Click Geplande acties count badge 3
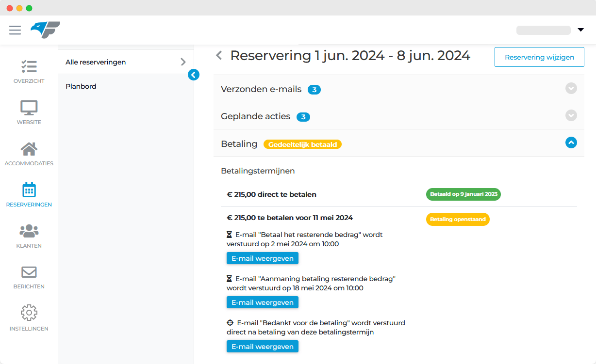The height and width of the screenshot is (364, 596). point(303,117)
